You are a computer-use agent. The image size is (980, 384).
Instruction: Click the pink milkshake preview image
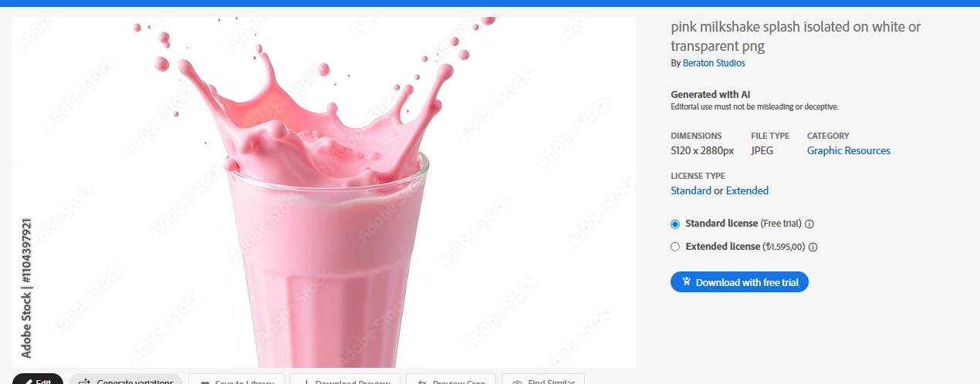tap(324, 192)
